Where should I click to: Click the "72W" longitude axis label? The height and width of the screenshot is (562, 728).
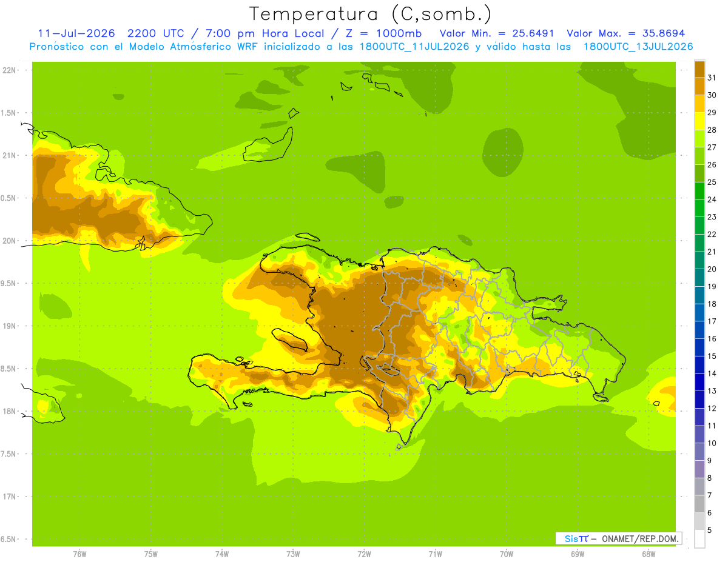[364, 554]
